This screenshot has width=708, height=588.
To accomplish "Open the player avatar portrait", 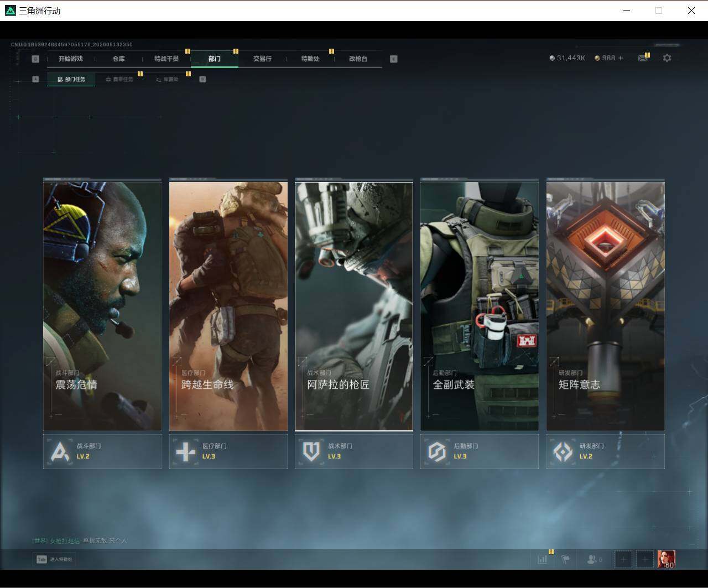I will pyautogui.click(x=667, y=559).
